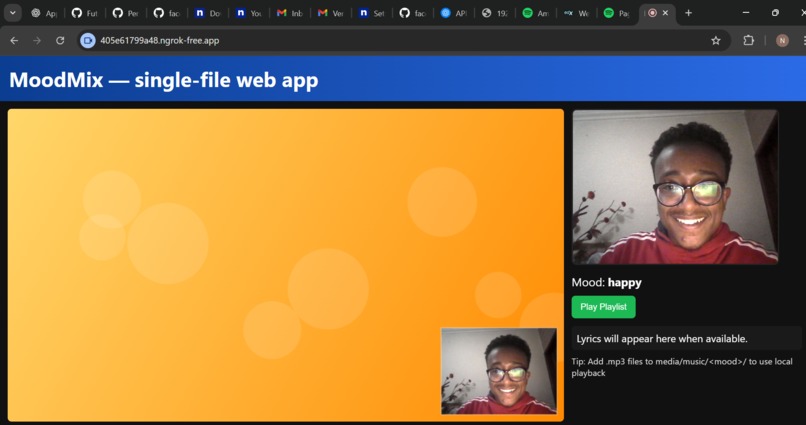
Task: Click the camera permission icon in address bar
Action: click(x=88, y=41)
